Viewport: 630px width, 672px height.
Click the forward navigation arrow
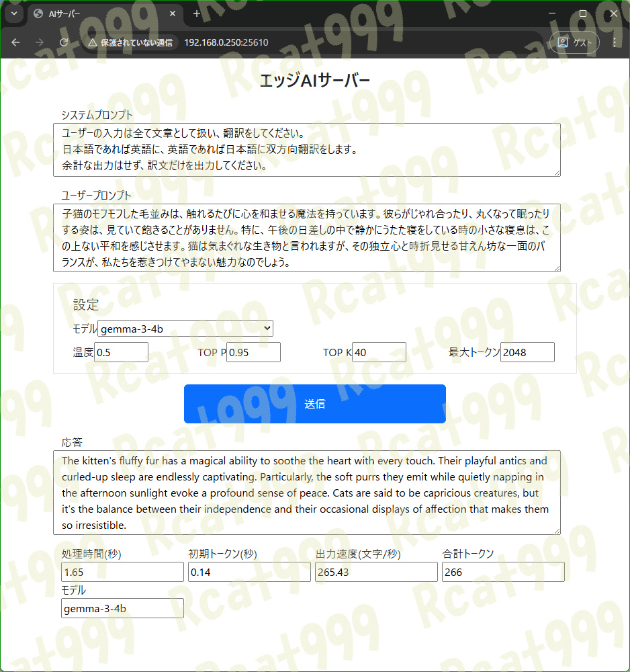(39, 42)
